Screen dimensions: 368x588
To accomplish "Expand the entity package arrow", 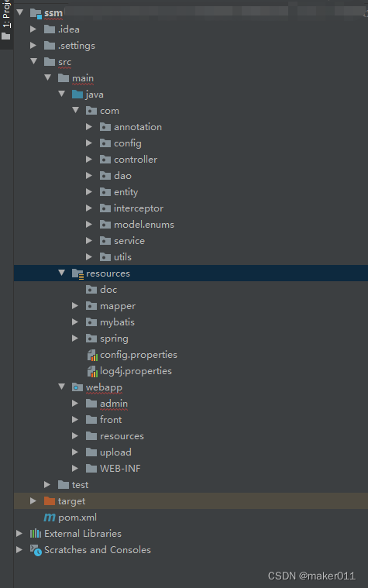I will click(x=89, y=191).
